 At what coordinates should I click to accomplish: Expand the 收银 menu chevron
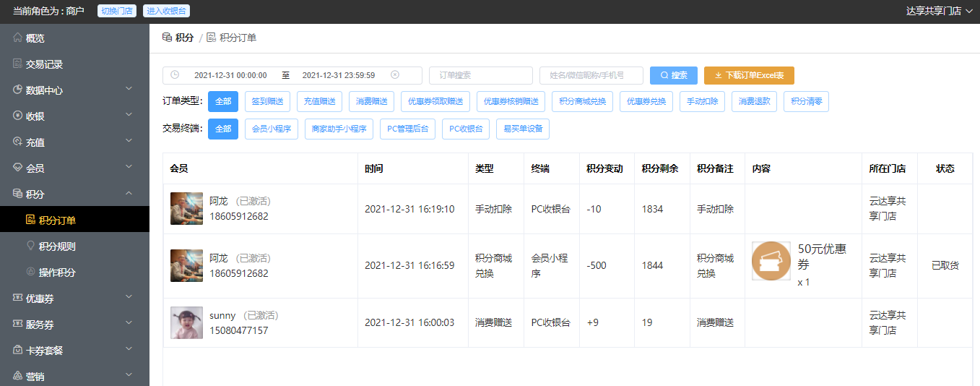coord(129,116)
